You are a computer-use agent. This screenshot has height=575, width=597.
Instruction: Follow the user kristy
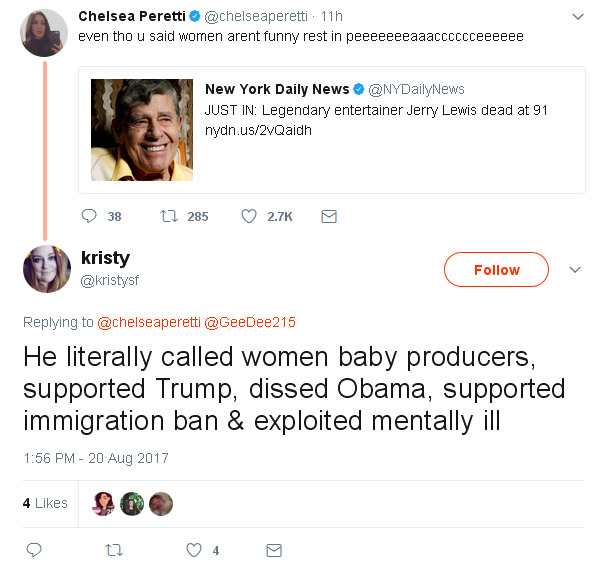pyautogui.click(x=496, y=269)
